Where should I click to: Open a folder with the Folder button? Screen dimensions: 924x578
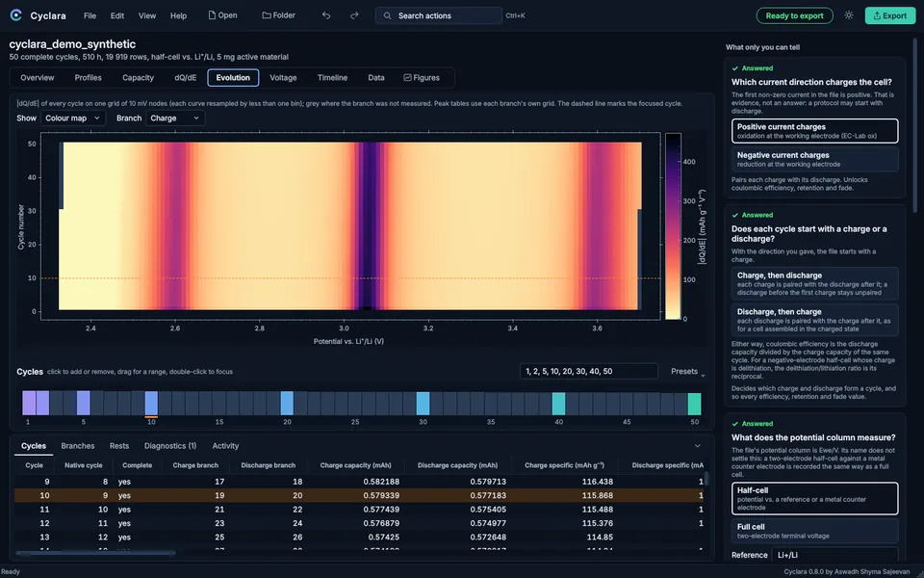[279, 15]
